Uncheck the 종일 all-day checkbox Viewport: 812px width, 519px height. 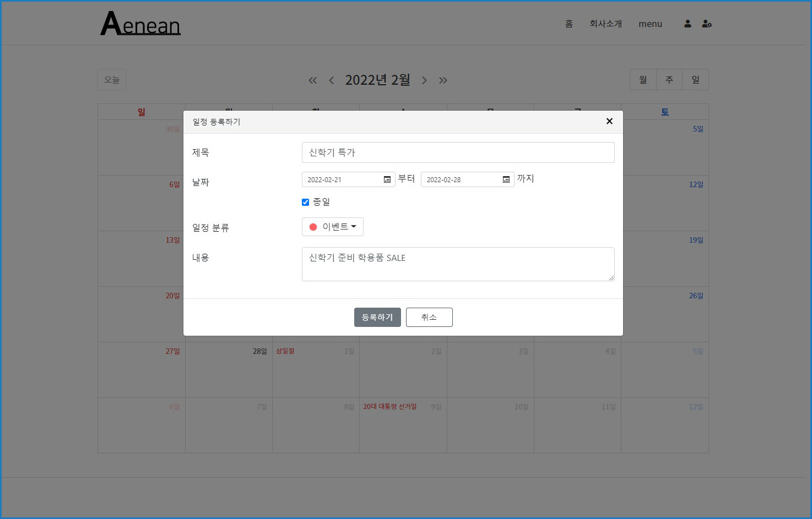pyautogui.click(x=305, y=202)
